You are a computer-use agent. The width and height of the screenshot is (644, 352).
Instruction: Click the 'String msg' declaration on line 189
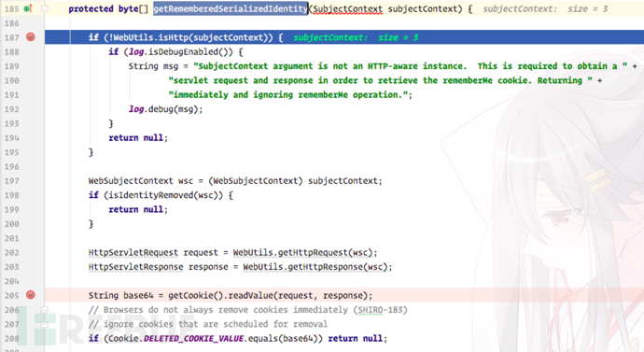153,66
